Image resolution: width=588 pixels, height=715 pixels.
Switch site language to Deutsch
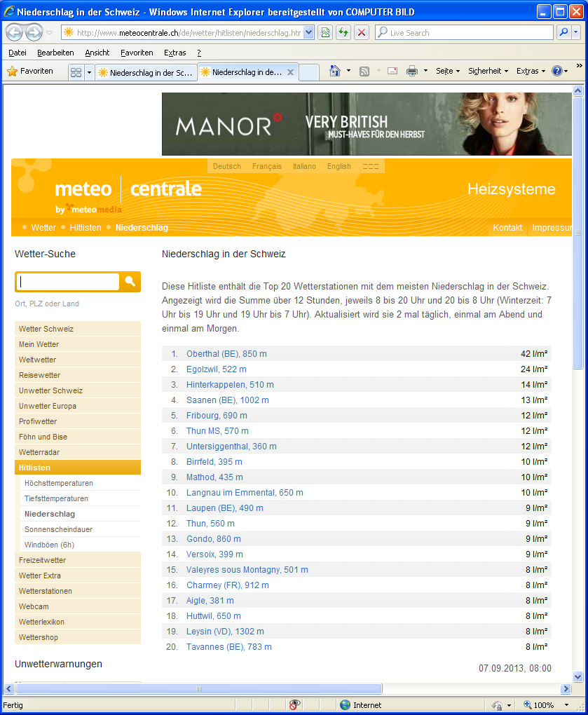pyautogui.click(x=226, y=166)
